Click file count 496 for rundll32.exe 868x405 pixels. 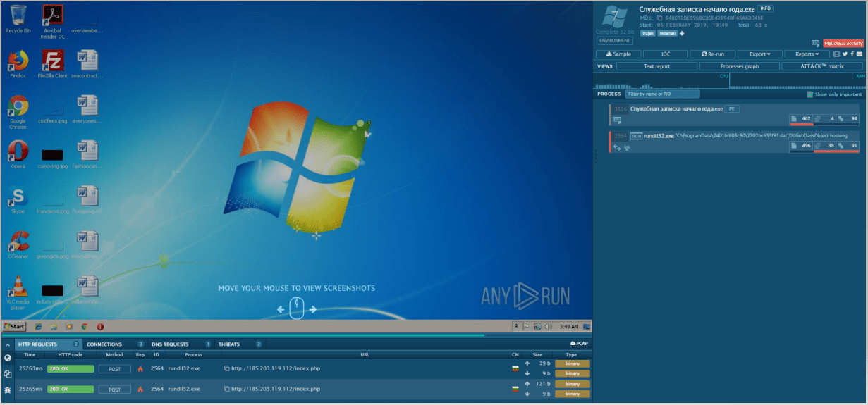point(802,146)
